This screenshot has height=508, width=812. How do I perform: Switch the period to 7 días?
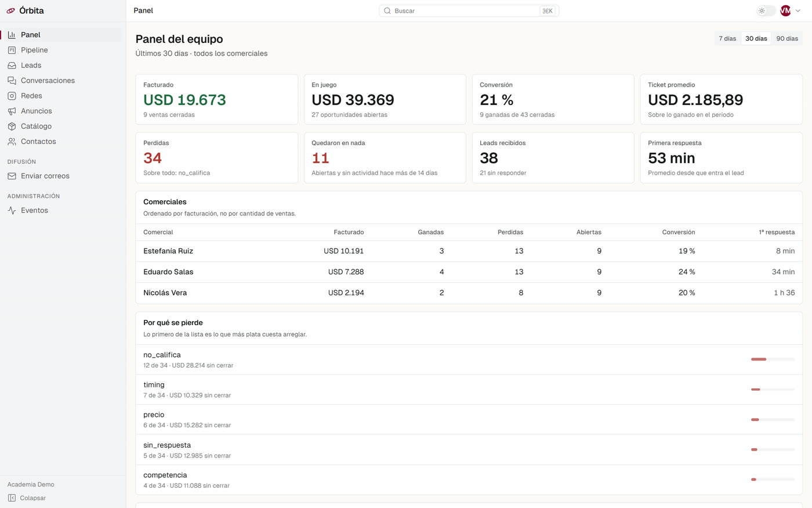(x=727, y=38)
